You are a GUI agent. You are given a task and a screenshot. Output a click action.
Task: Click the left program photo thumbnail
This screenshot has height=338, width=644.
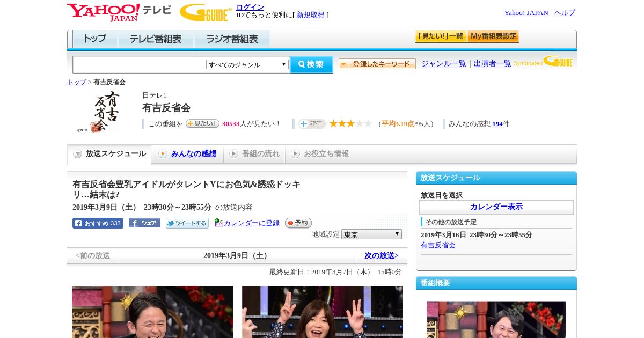pyautogui.click(x=152, y=312)
